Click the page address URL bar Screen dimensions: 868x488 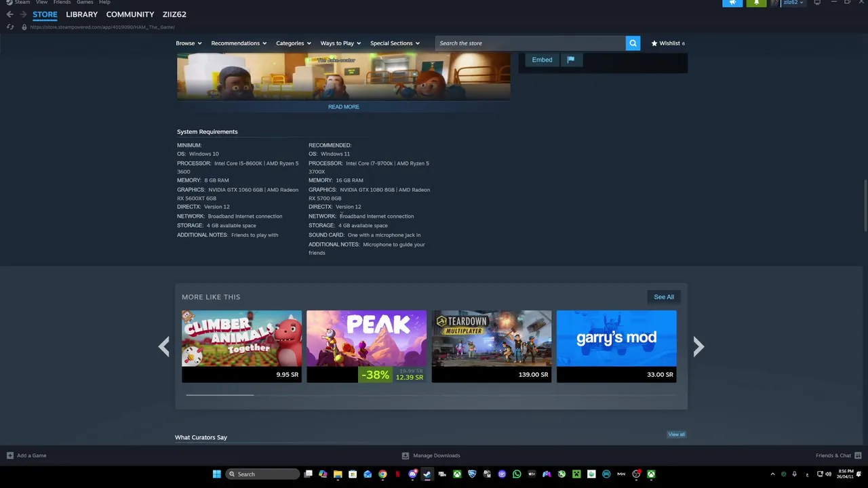tap(102, 27)
